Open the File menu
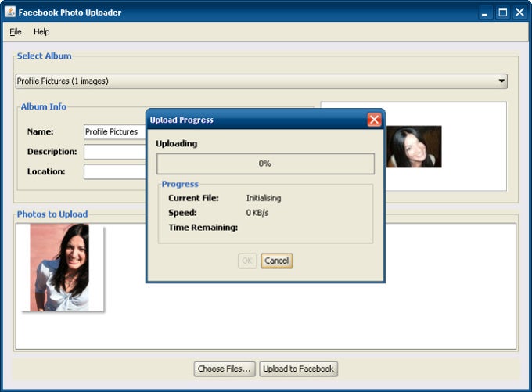 [16, 31]
